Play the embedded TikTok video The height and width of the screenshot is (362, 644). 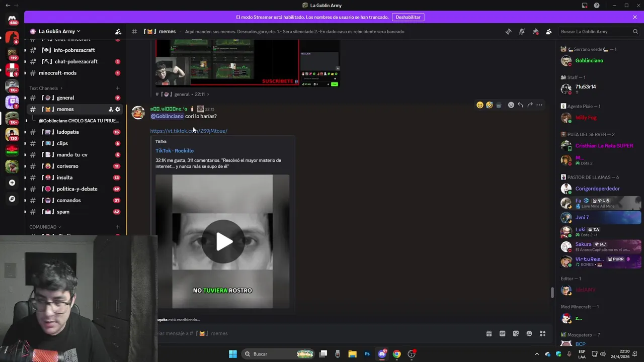click(x=222, y=242)
